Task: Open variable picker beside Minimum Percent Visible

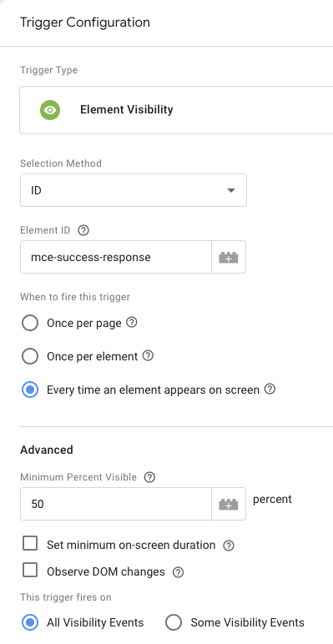Action: pos(229,504)
